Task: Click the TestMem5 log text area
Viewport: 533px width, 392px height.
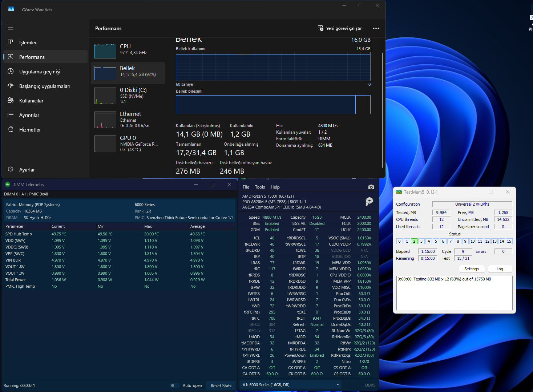Action: (x=454, y=293)
